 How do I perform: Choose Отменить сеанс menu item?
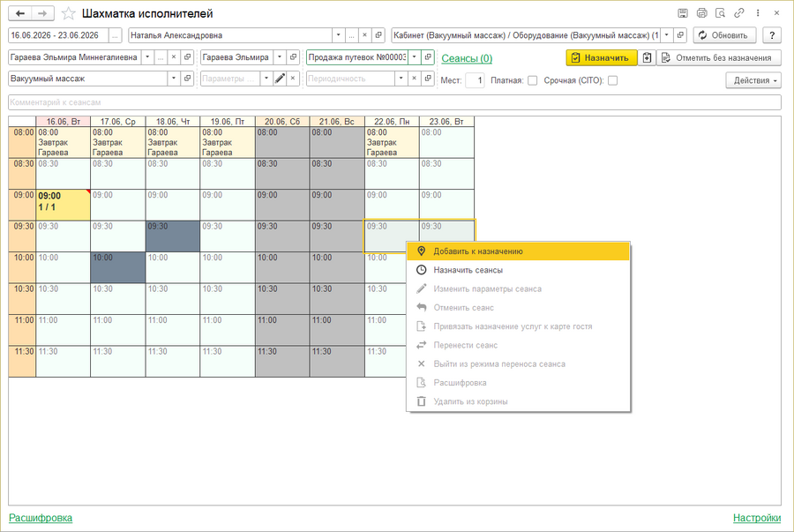[x=519, y=307]
